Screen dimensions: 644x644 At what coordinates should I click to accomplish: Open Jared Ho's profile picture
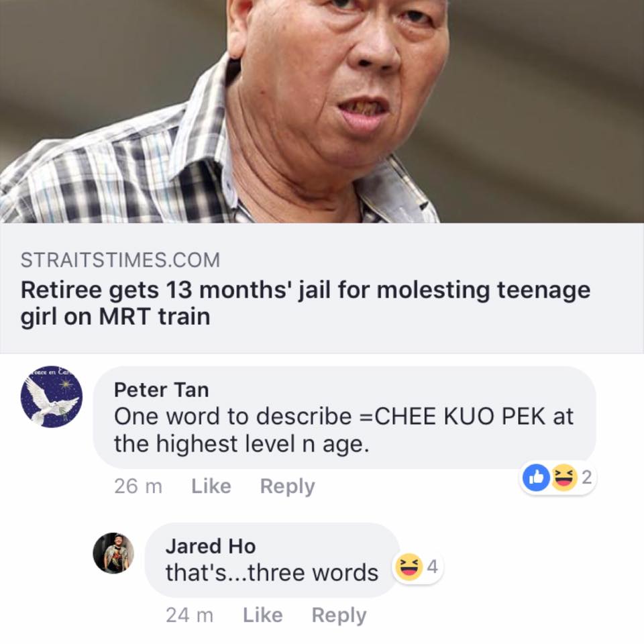(113, 553)
